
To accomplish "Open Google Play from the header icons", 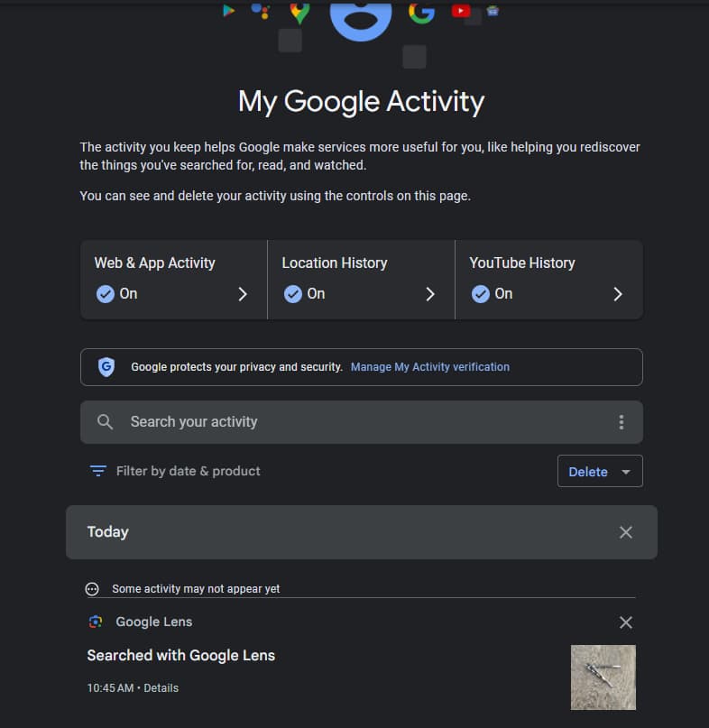I will 227,11.
